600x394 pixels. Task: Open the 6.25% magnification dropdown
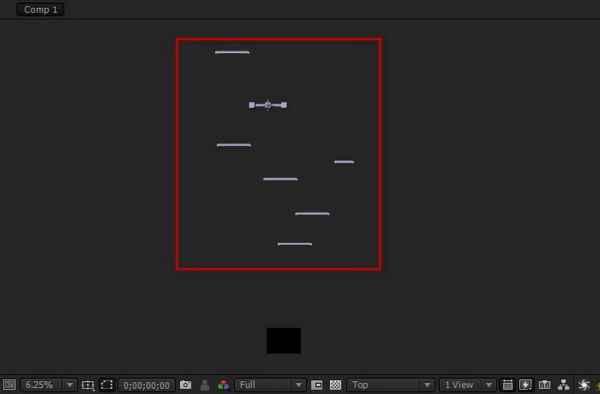click(49, 384)
